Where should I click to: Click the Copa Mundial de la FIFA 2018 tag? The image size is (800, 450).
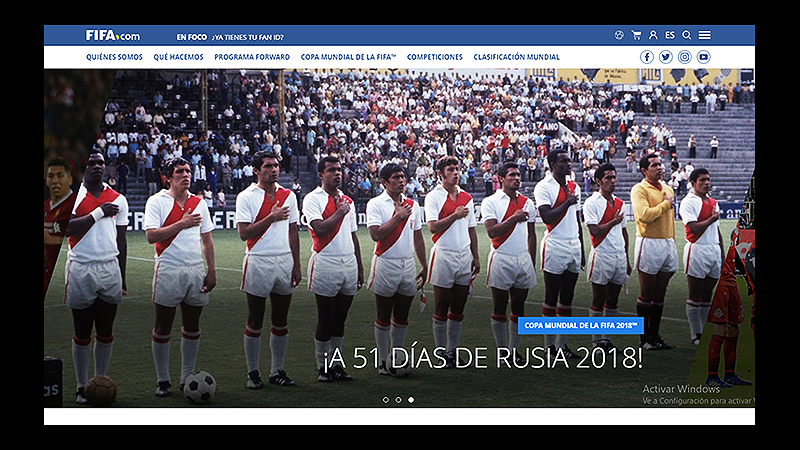click(x=581, y=326)
